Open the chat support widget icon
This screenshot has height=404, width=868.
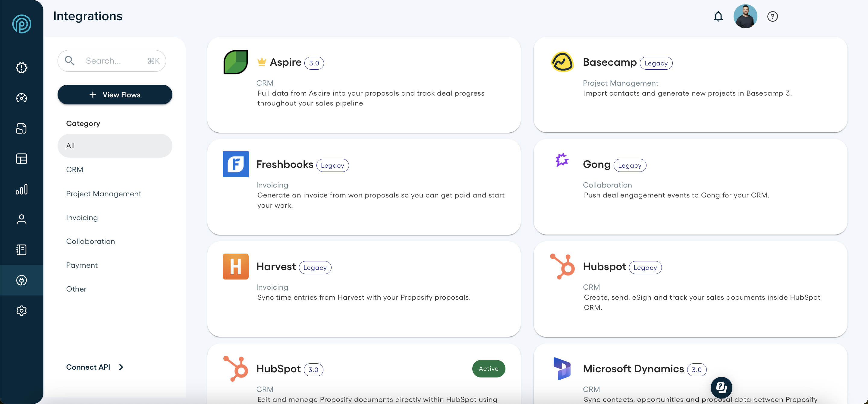(x=721, y=387)
